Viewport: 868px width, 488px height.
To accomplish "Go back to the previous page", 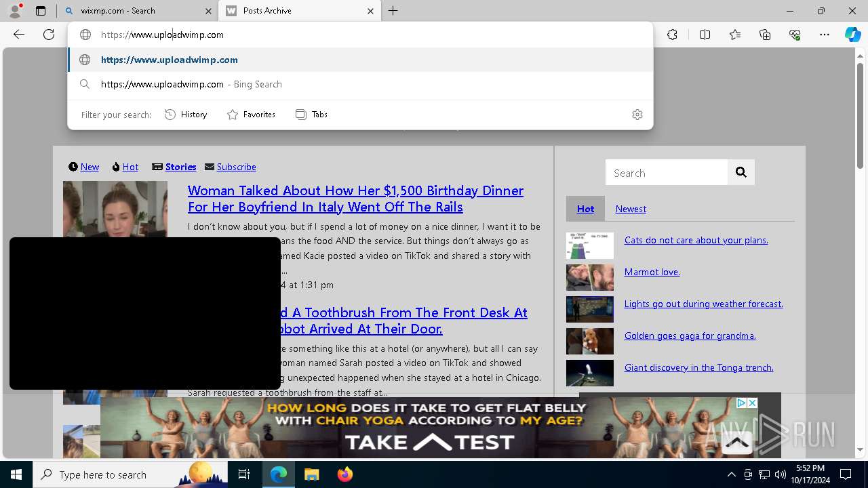I will [19, 35].
